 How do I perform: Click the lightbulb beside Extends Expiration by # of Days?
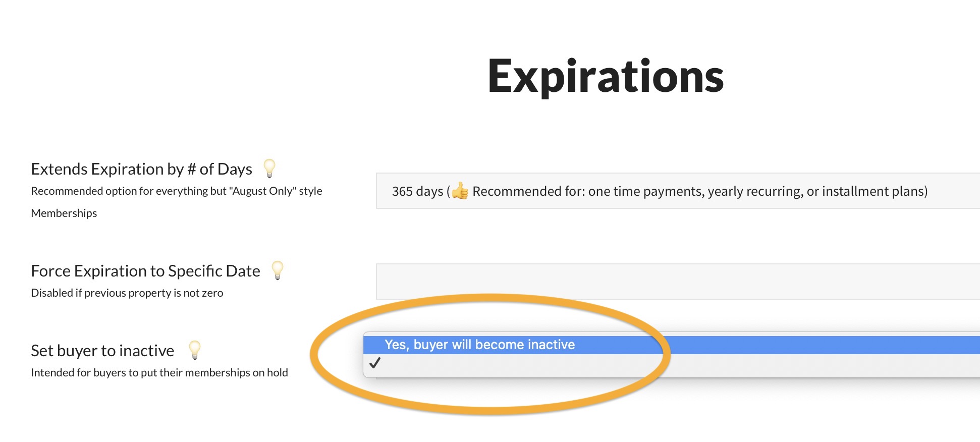tap(269, 168)
